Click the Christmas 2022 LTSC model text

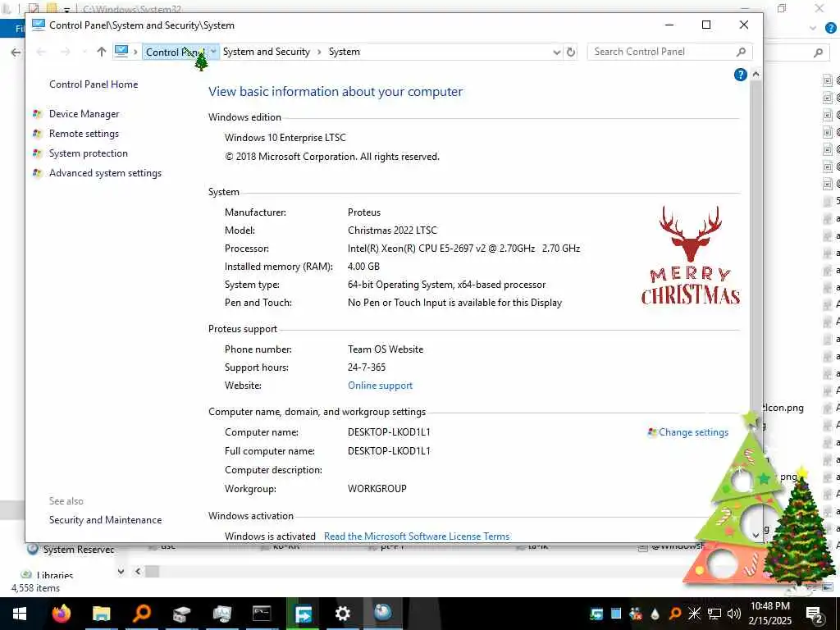point(392,231)
